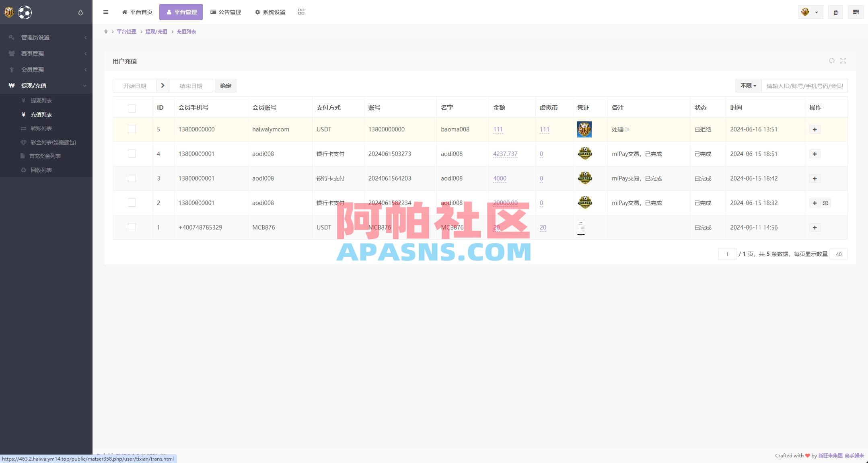
Task: Click the trash icon in the top bar
Action: click(x=835, y=12)
